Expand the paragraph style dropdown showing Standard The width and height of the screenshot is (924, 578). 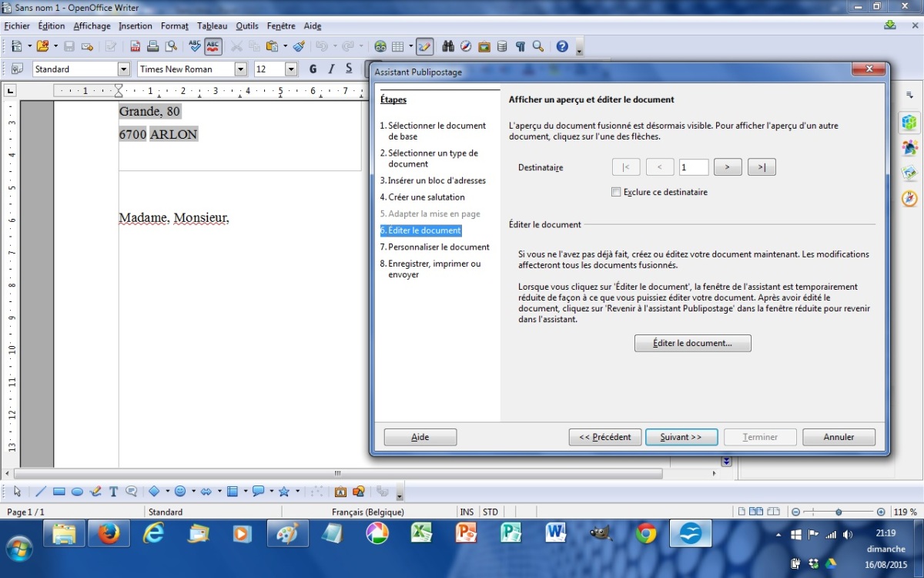point(123,69)
